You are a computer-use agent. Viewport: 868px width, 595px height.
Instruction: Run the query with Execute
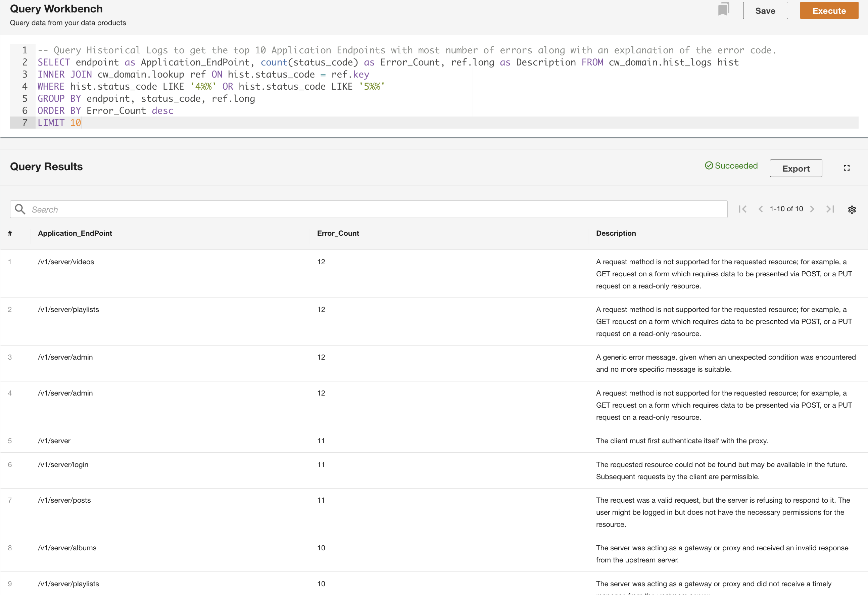click(x=828, y=11)
